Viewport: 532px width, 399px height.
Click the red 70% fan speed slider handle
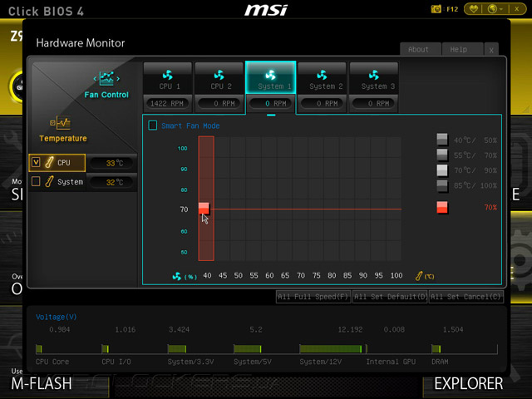pyautogui.click(x=204, y=208)
